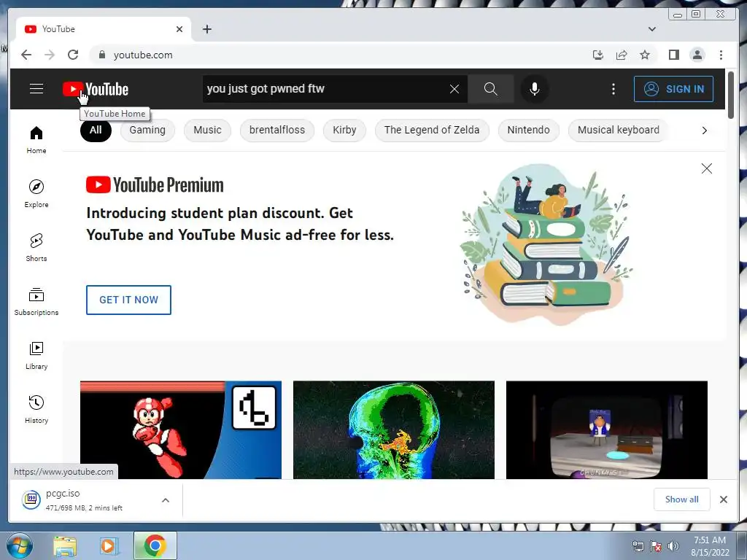Open Subscriptions in the sidebar
The width and height of the screenshot is (747, 560).
36,301
